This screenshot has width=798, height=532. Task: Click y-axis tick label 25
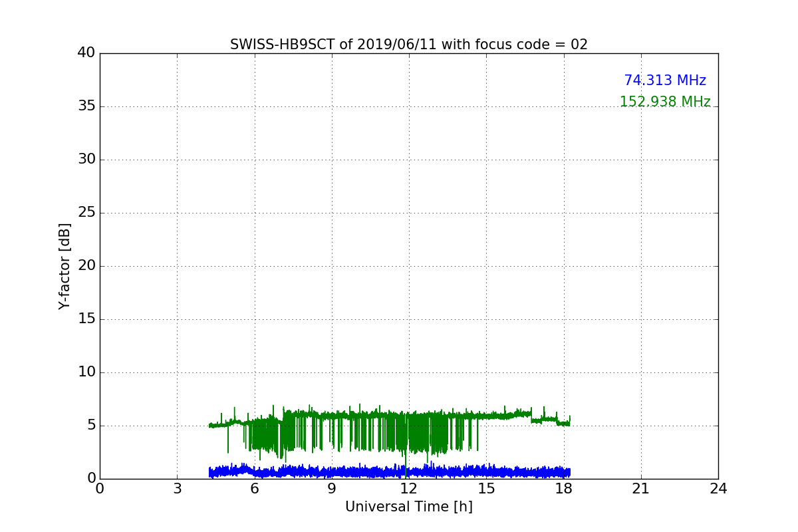(86, 213)
